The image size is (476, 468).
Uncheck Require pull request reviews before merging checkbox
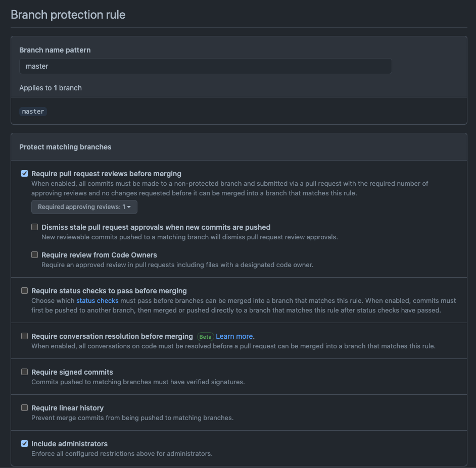pos(25,174)
